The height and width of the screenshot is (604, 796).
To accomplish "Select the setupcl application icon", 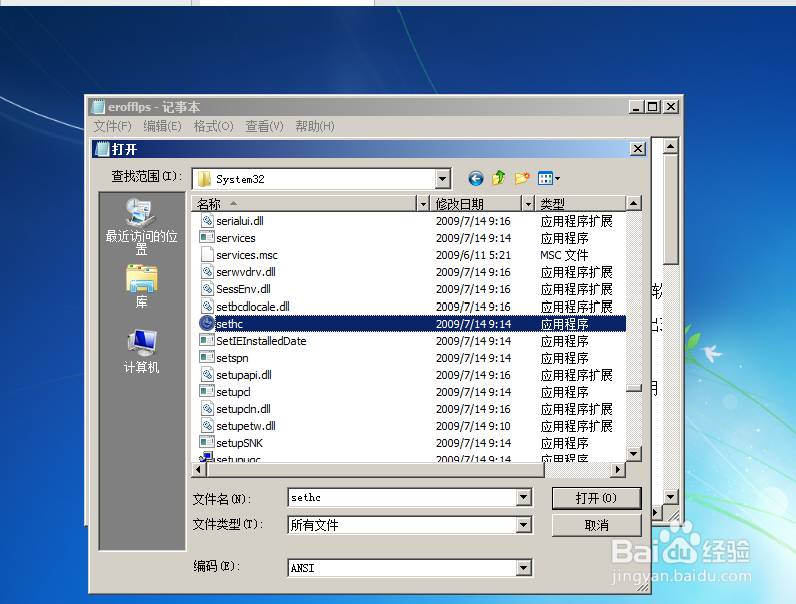I will click(x=207, y=391).
